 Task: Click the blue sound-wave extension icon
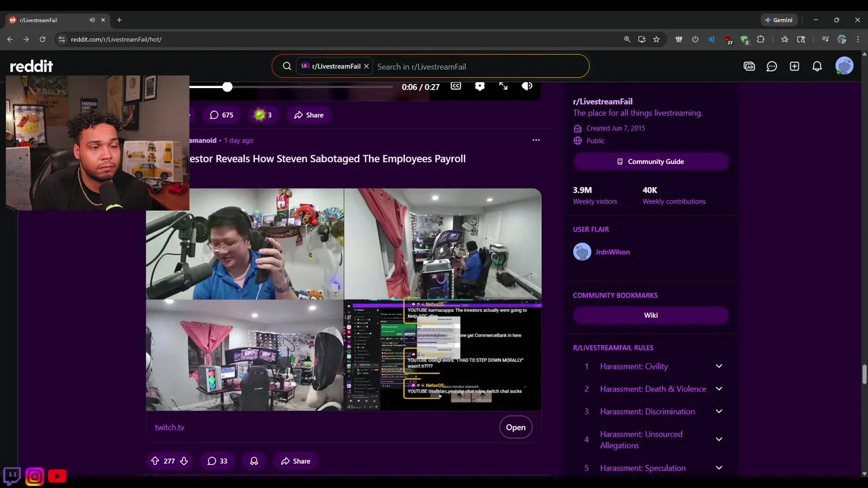pos(711,39)
